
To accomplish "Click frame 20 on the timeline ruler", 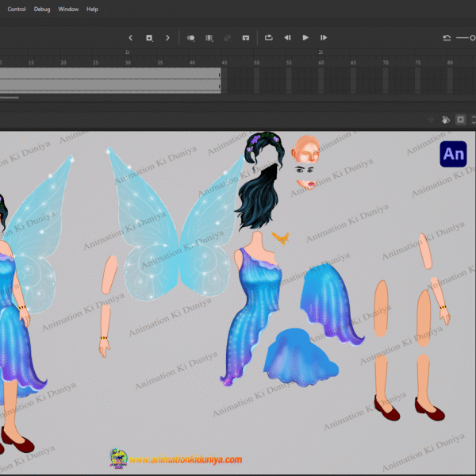I will click(x=63, y=63).
